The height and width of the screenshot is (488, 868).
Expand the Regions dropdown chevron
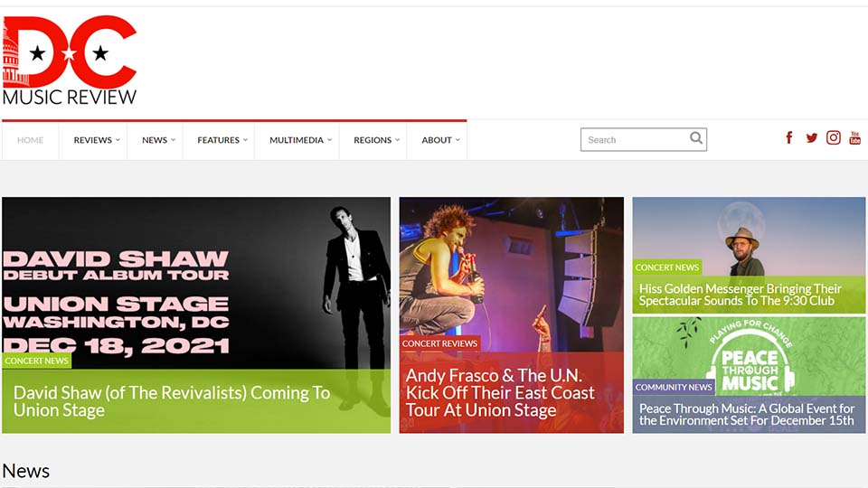pos(398,140)
